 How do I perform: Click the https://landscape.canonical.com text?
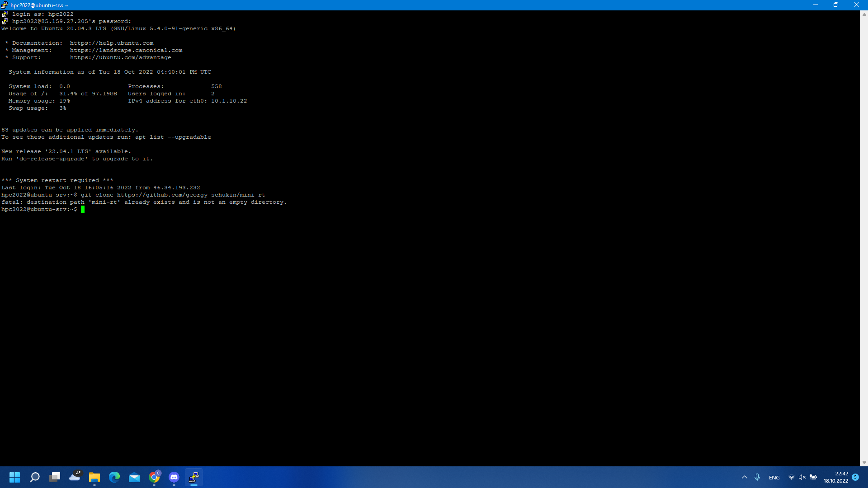pyautogui.click(x=126, y=50)
